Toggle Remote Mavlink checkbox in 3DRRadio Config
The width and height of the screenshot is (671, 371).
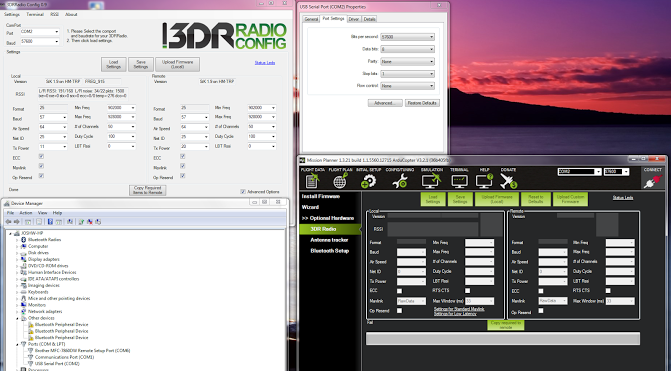[x=182, y=166]
